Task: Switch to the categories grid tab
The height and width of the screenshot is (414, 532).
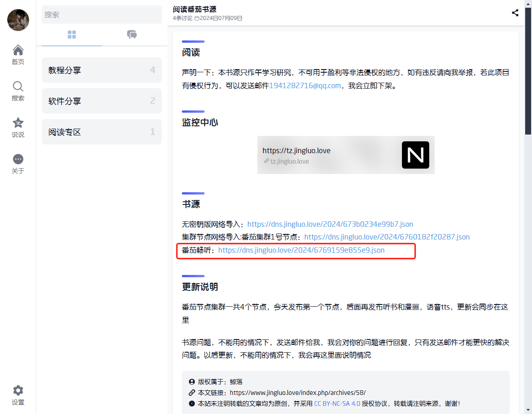Action: pos(71,35)
